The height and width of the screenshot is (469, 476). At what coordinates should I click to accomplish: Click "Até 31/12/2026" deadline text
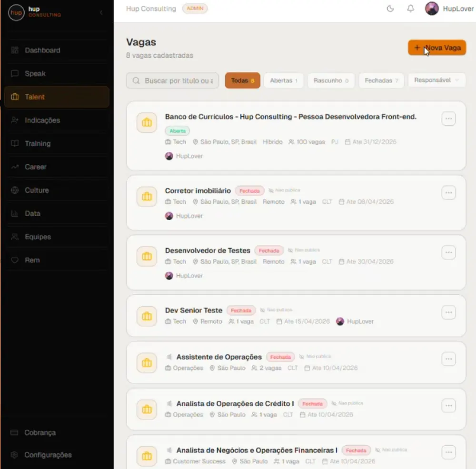tap(374, 142)
